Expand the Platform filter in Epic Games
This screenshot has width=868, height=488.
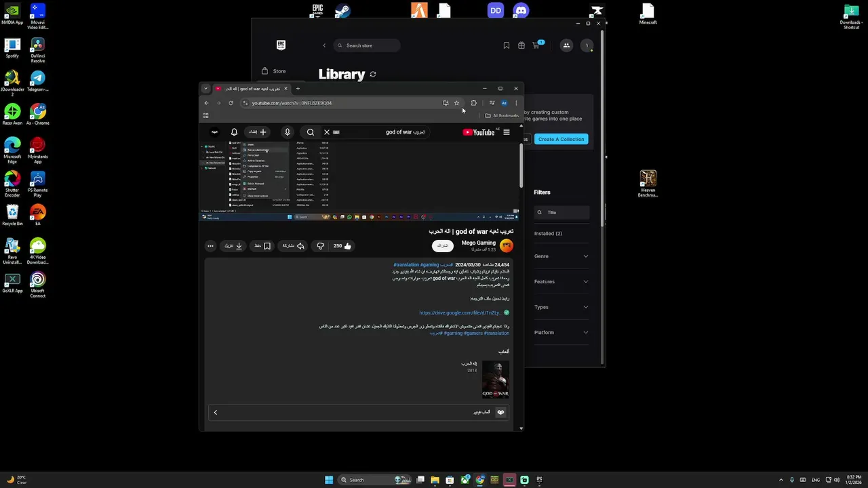tap(561, 332)
